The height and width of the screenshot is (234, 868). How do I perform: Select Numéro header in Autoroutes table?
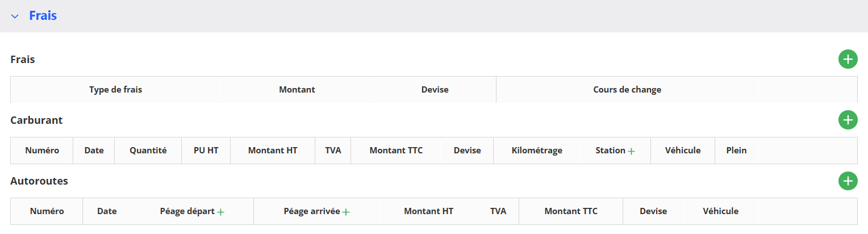tap(47, 211)
